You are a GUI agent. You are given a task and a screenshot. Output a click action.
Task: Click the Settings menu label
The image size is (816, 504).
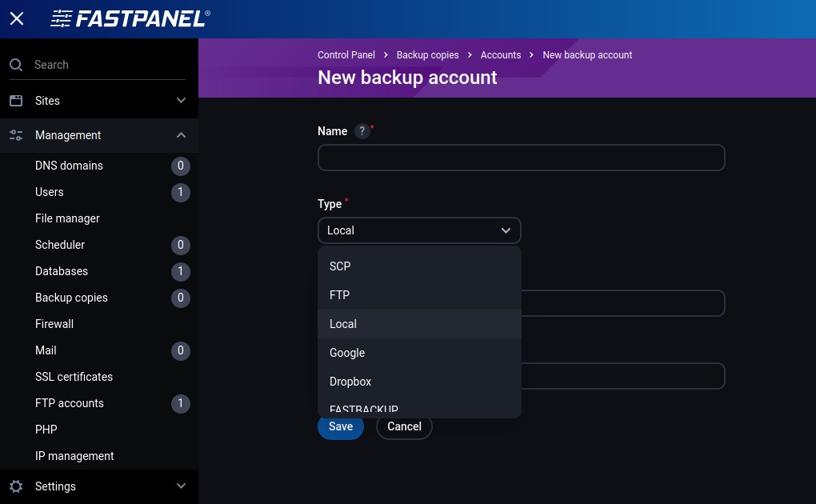click(55, 486)
